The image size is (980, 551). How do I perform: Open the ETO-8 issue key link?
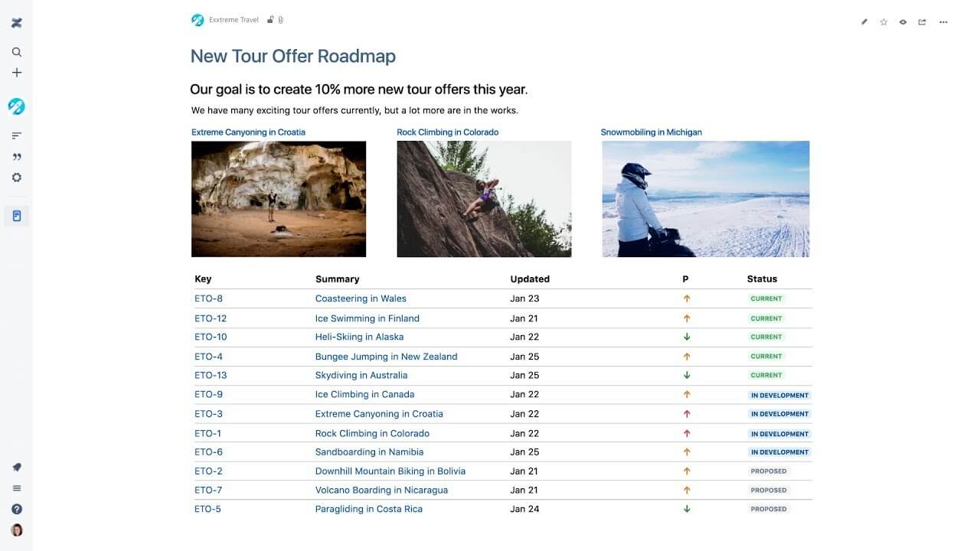[x=208, y=298]
